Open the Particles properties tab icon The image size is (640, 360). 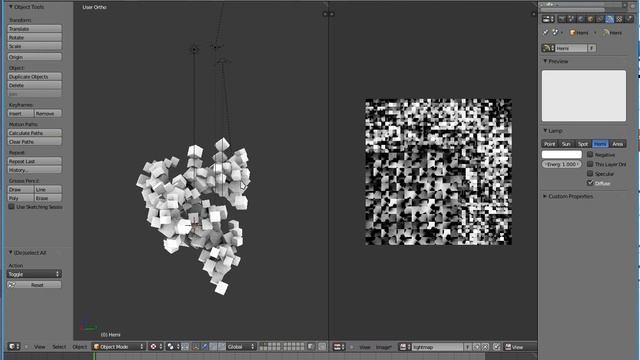pyautogui.click(x=629, y=19)
